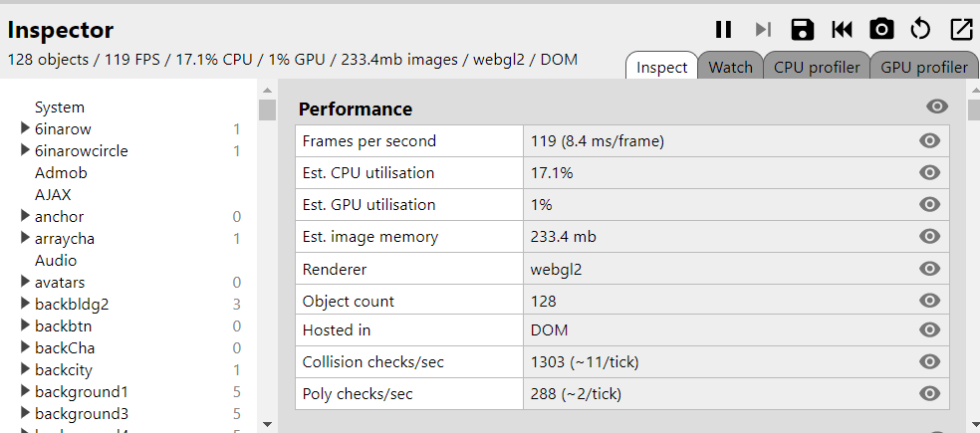980x433 pixels.
Task: Click the restart-layout rewind icon
Action: pos(842,30)
